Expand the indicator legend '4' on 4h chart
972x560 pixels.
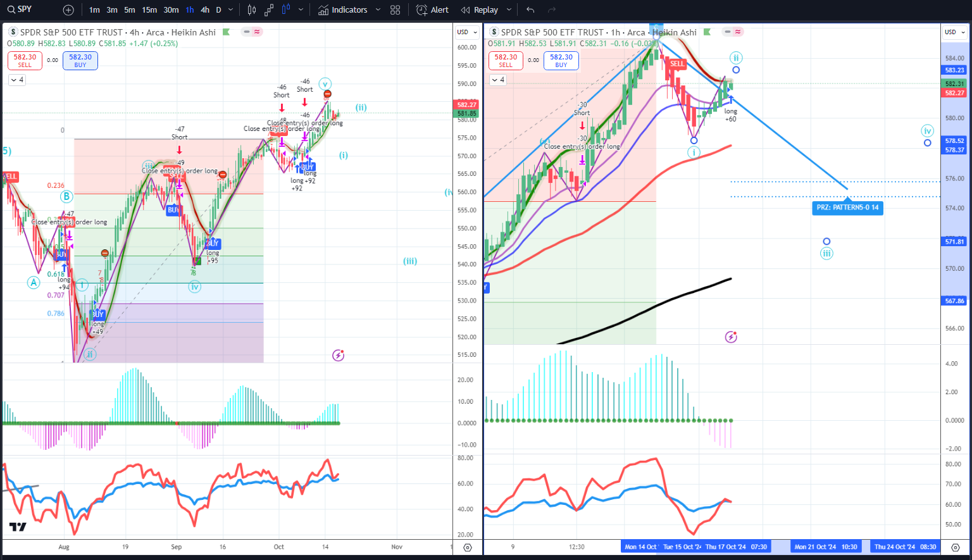click(x=17, y=80)
